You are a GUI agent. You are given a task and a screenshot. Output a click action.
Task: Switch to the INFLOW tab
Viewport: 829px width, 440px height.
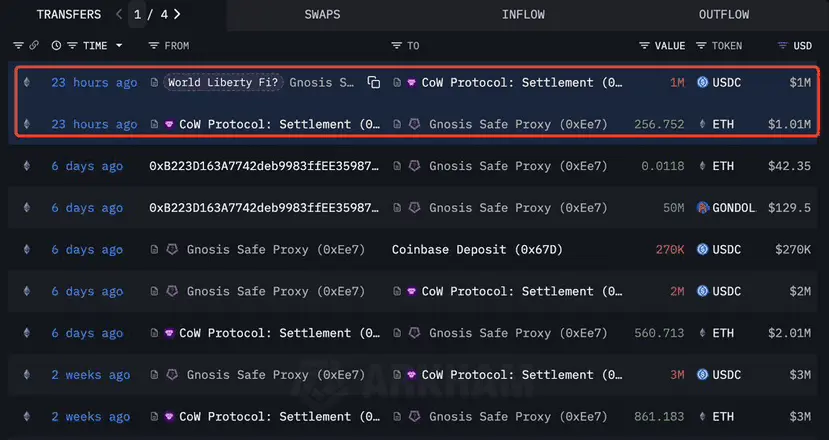coord(523,15)
